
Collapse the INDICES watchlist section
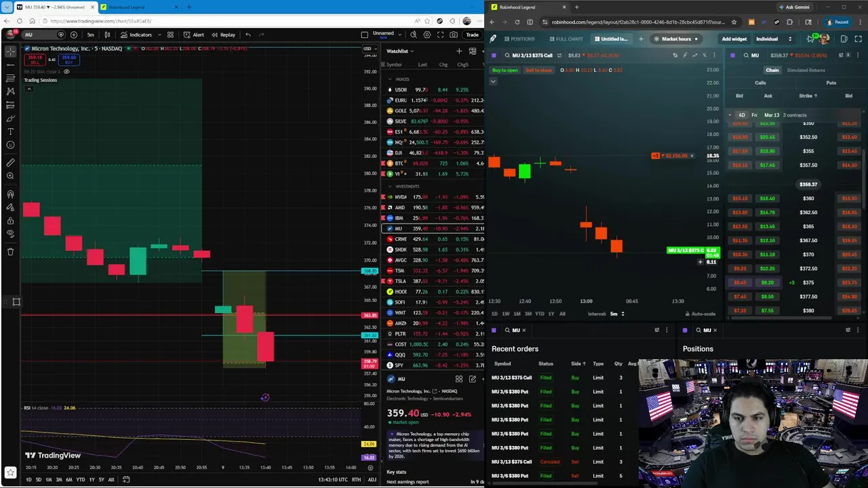pos(390,79)
